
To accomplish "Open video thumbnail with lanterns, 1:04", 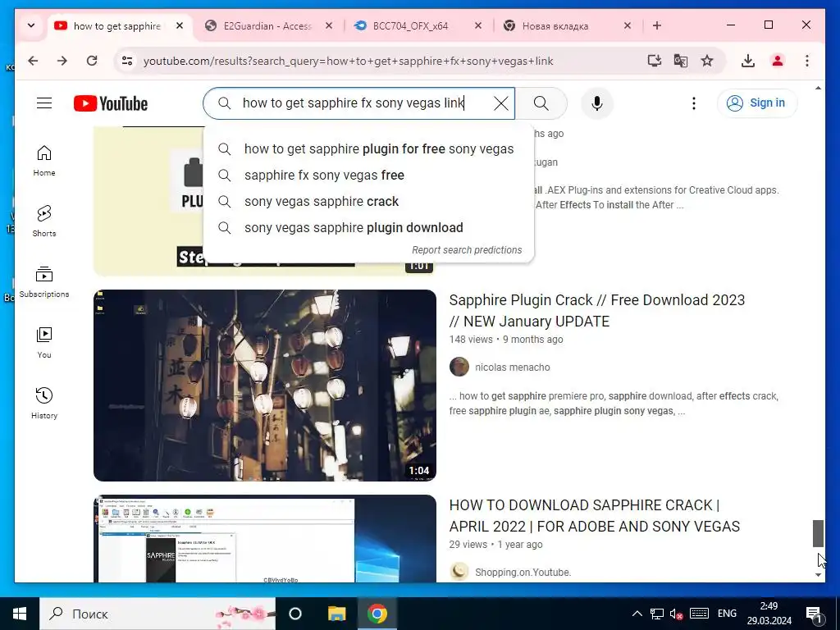I will [x=265, y=386].
